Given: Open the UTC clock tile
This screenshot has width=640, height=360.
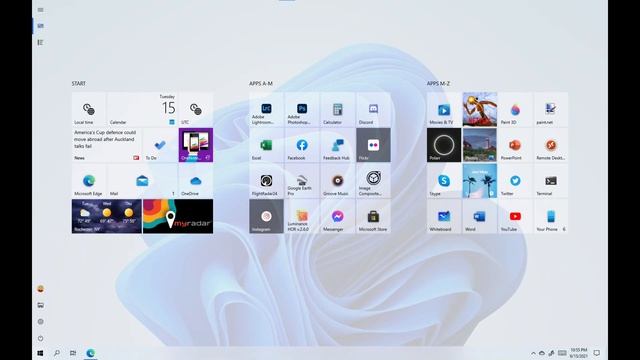Looking at the screenshot, I should [x=196, y=109].
